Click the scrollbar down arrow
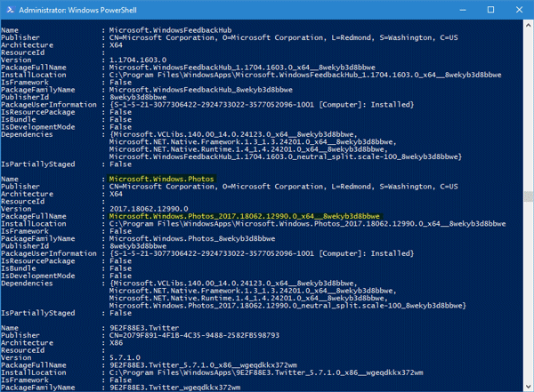 [x=528, y=387]
